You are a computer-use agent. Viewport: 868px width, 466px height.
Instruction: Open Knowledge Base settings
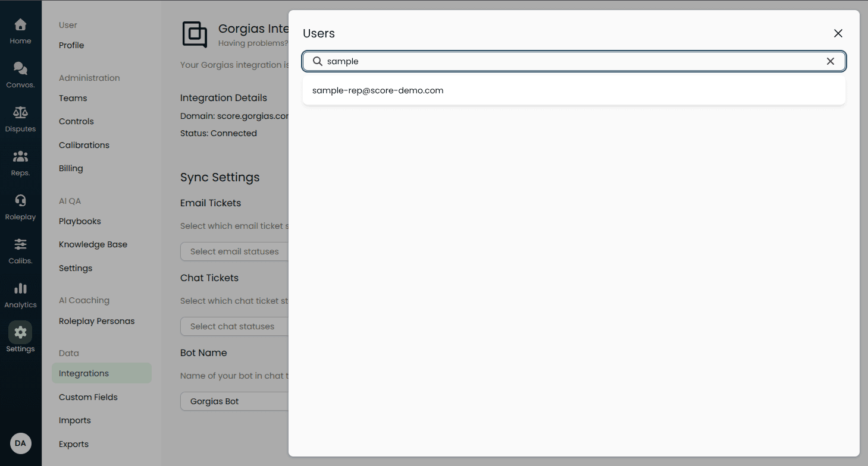coord(93,244)
